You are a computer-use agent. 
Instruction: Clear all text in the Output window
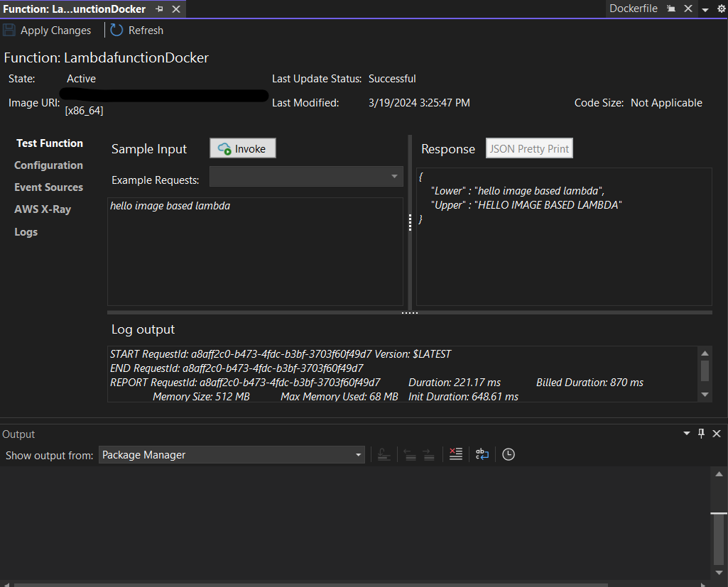point(455,454)
